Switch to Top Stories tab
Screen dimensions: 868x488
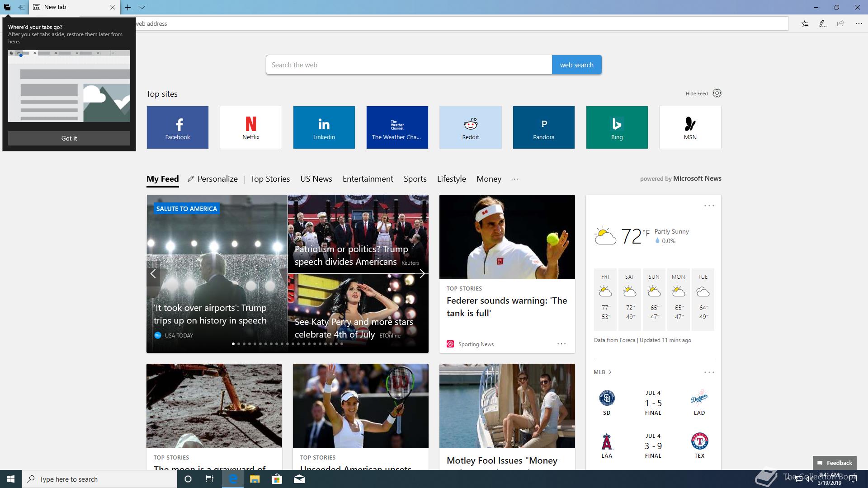270,179
